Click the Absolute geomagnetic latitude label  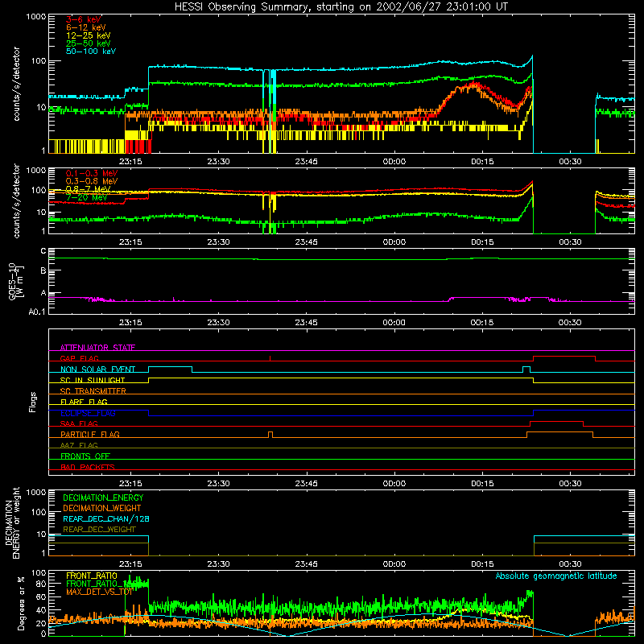click(x=556, y=576)
